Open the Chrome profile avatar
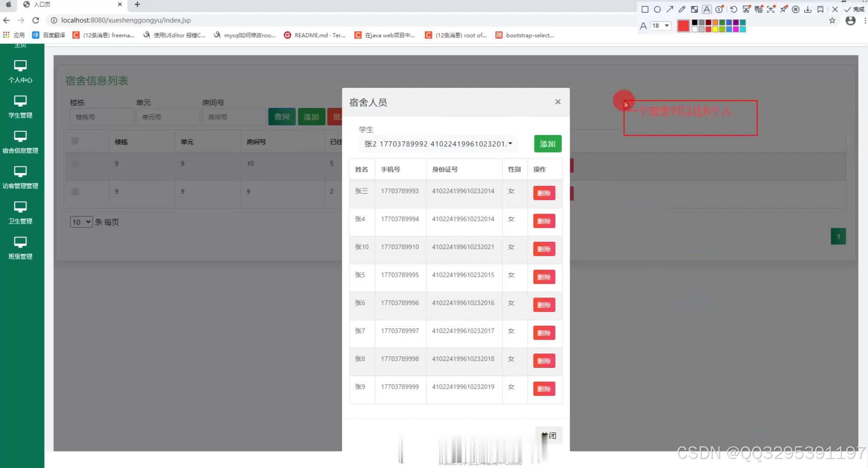 (850, 20)
